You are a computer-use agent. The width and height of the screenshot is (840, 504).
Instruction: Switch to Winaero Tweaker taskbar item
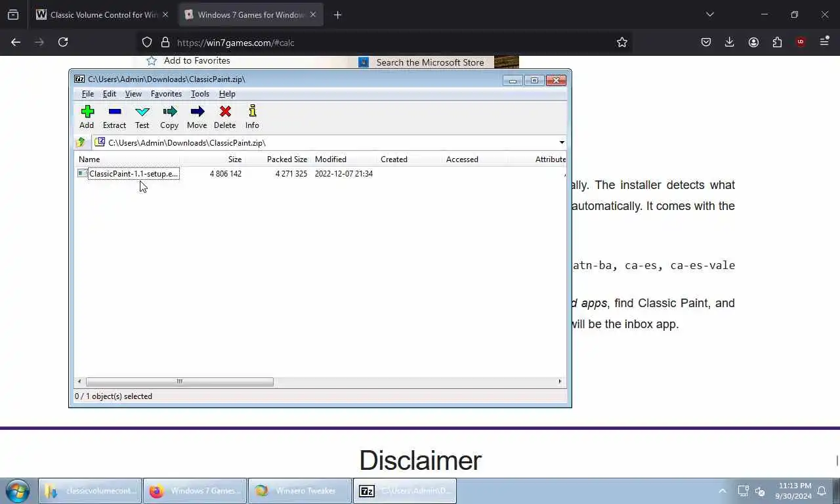pyautogui.click(x=300, y=491)
